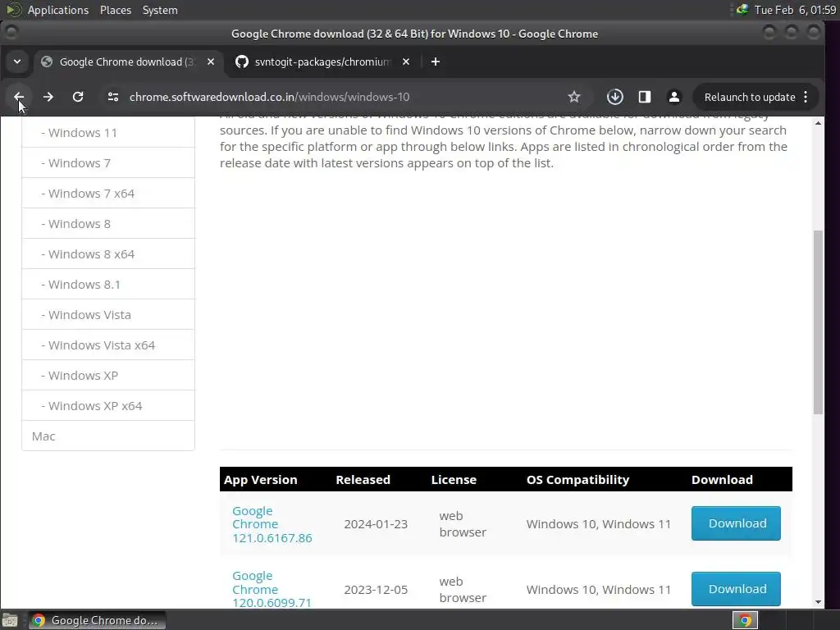Select Windows 7 x64 in the sidebar
Screen dimensions: 840x630
coord(108,194)
